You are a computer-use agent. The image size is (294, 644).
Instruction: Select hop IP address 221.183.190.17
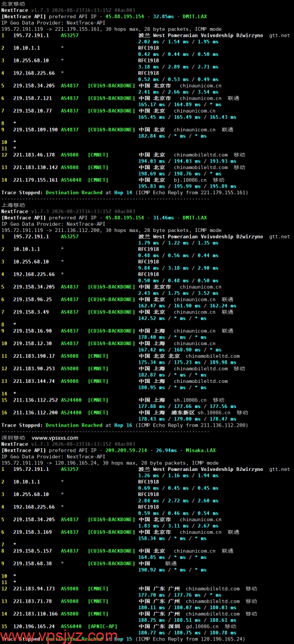coord(34,356)
